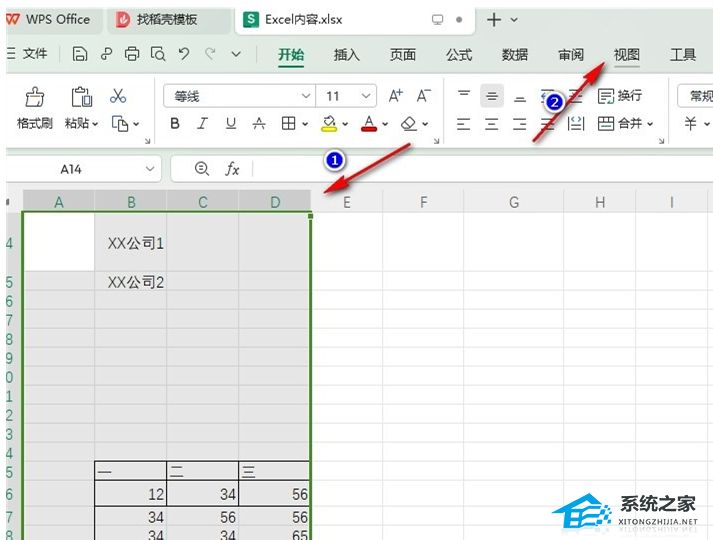Cut selection with scissors icon
The image size is (713, 540).
point(118,96)
